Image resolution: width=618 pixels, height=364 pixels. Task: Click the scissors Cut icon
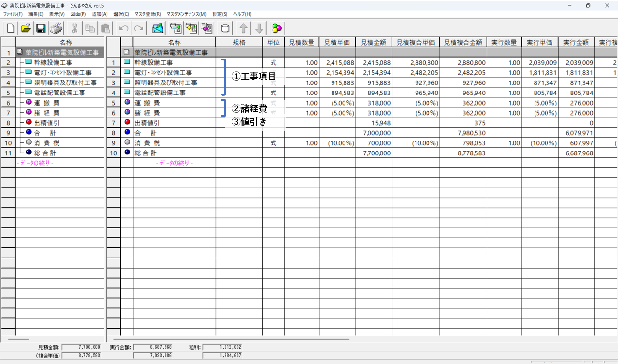(x=75, y=28)
